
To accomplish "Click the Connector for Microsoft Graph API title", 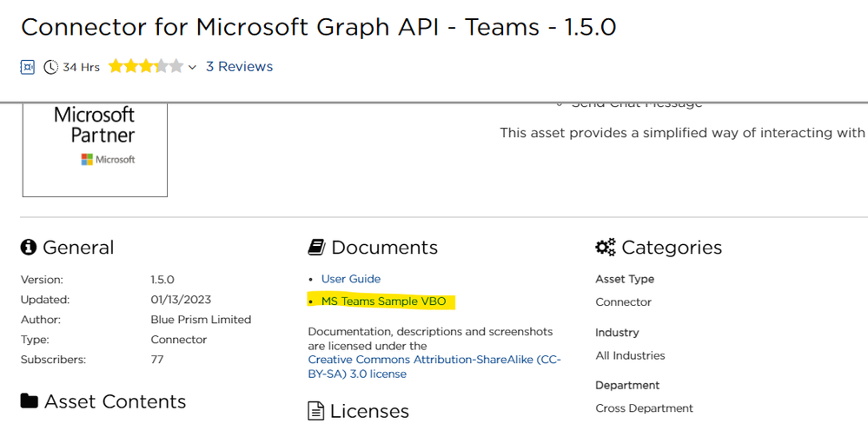I will point(318,27).
